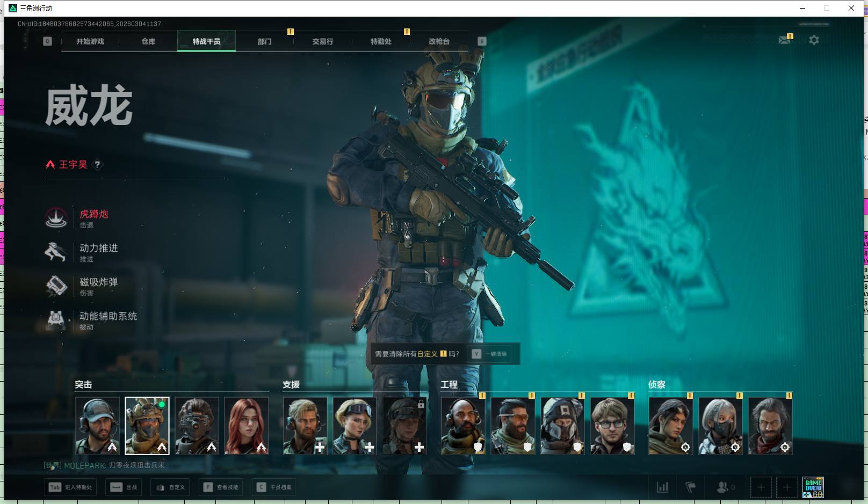This screenshot has width=868, height=504.
Task: Select the first 侦察 operator with dark hair
Action: 671,426
